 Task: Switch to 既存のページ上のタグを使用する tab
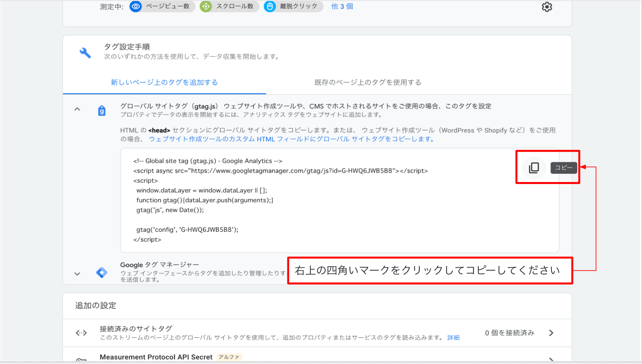click(x=368, y=82)
